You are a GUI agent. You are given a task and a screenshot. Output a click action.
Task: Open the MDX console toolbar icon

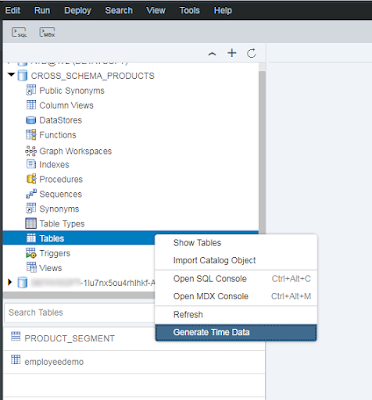pyautogui.click(x=47, y=32)
